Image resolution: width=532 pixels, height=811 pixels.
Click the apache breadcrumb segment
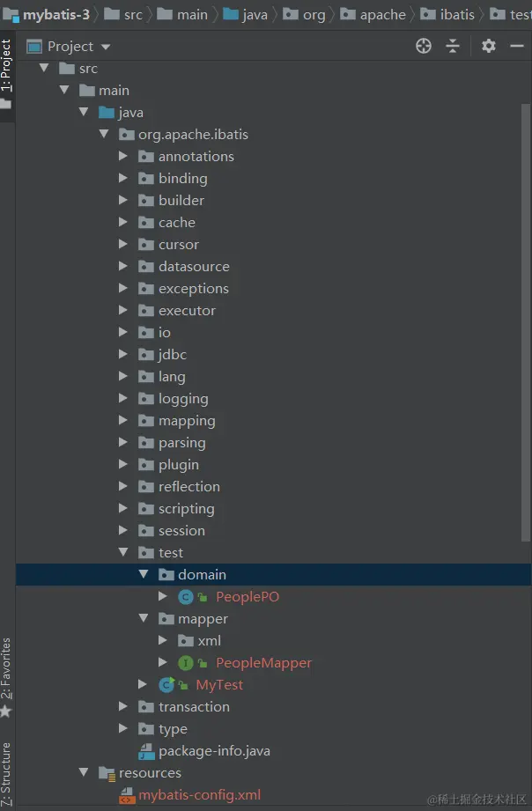(382, 14)
